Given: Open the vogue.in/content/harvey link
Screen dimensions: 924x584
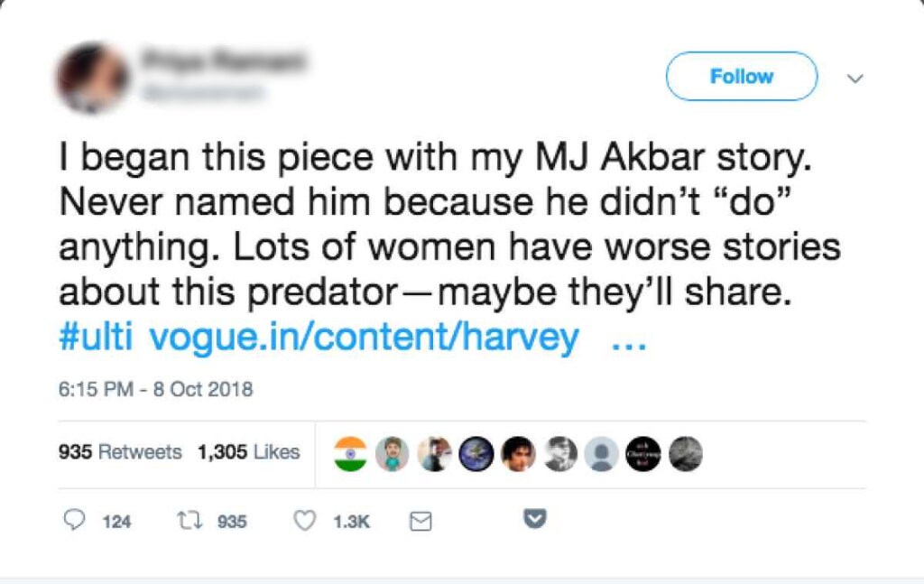Looking at the screenshot, I should pyautogui.click(x=364, y=338).
